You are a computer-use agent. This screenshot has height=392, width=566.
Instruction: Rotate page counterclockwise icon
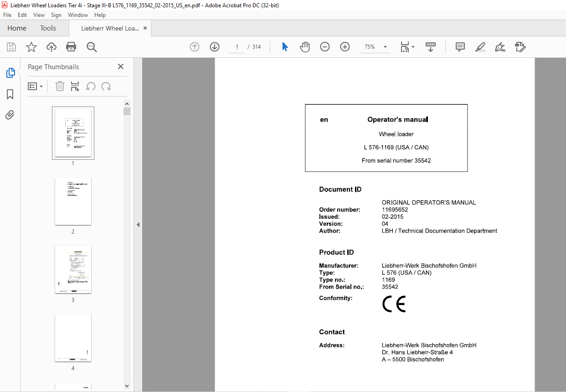[91, 86]
